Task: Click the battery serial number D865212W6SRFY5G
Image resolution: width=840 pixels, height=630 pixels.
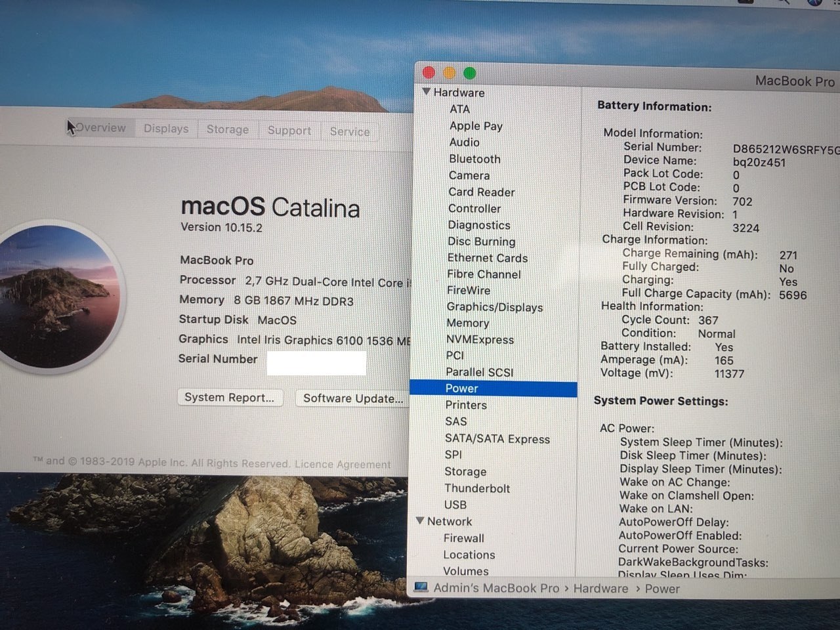Action: pyautogui.click(x=786, y=150)
